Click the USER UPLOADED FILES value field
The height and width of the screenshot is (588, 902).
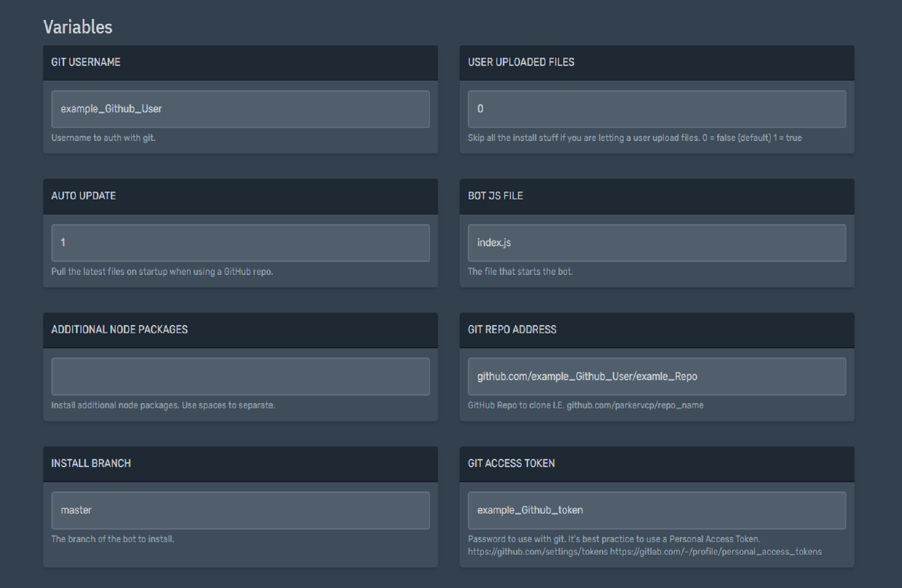pos(656,109)
